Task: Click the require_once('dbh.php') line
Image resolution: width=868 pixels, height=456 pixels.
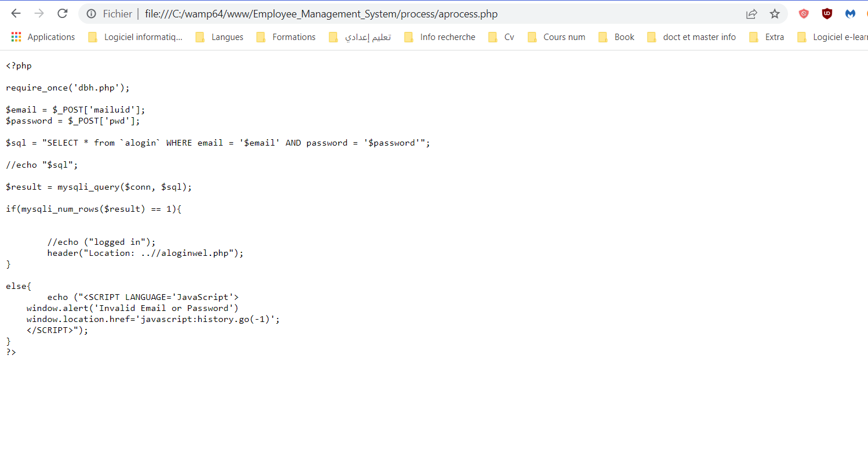Action: [x=68, y=88]
